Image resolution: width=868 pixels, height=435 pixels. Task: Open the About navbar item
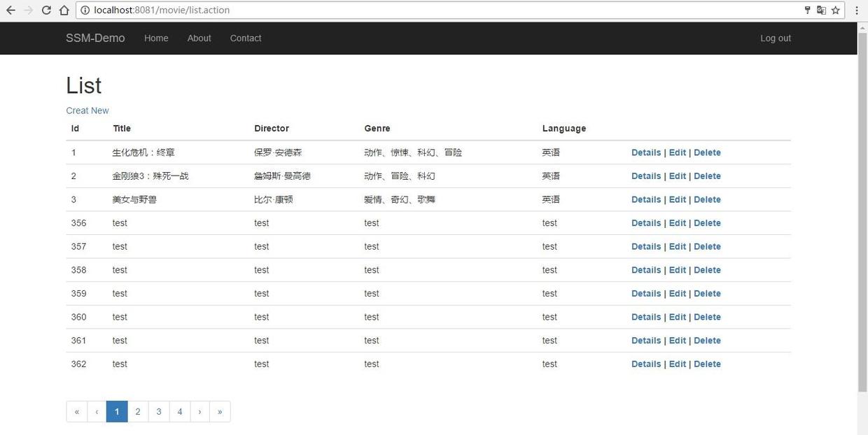[199, 38]
